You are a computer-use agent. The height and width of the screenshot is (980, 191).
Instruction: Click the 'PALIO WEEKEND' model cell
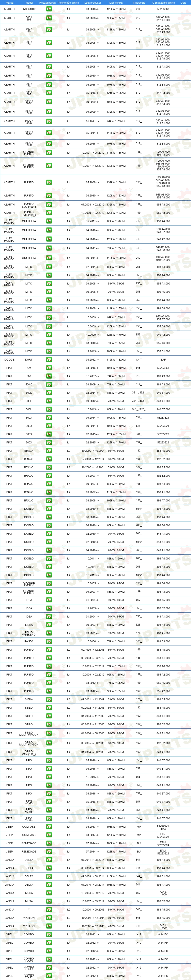[29, 633]
